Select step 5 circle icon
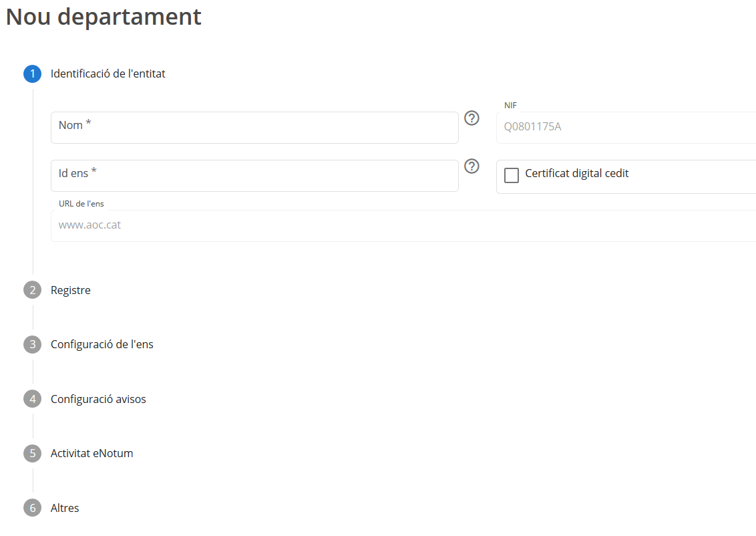The width and height of the screenshot is (756, 536). click(x=32, y=454)
